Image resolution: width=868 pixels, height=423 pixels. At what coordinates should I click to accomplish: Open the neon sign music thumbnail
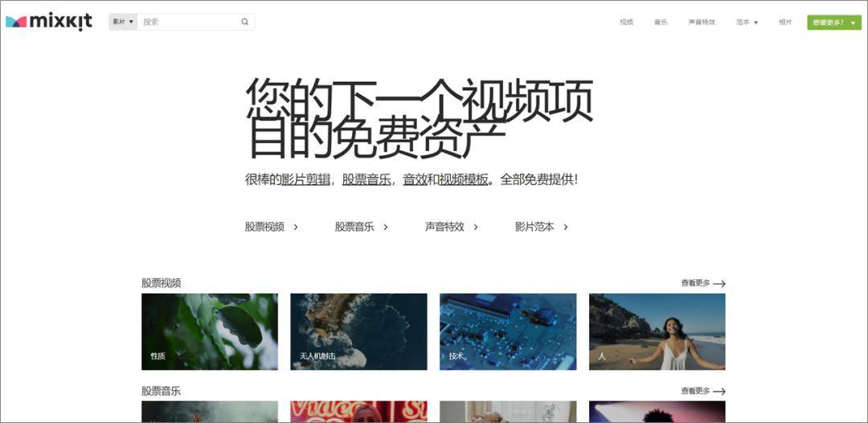pos(358,412)
